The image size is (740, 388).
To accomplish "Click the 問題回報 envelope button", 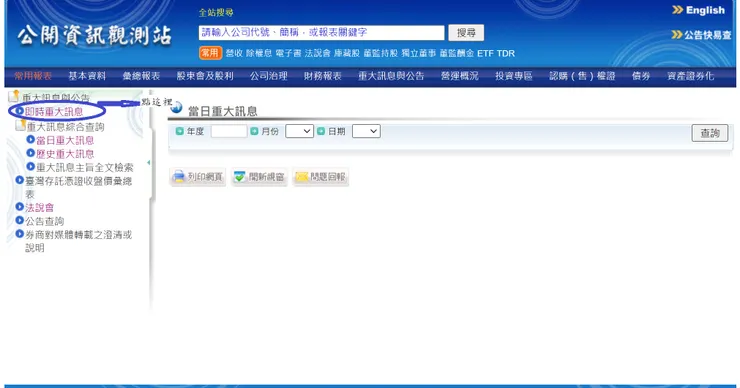I will pos(320,177).
